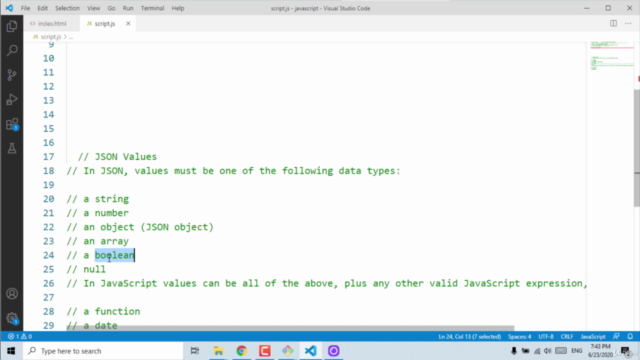Click script.js in the breadcrumb
Viewport: 640px width, 360px height.
click(x=51, y=37)
